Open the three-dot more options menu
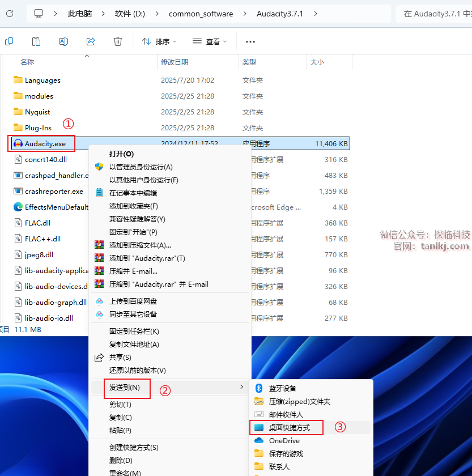This screenshot has height=476, width=472. (x=250, y=41)
